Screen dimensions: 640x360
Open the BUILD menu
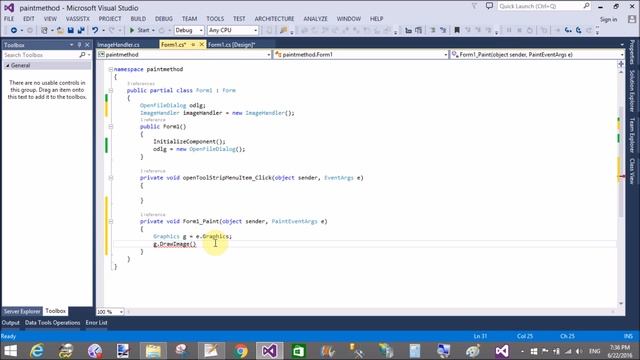tap(138, 19)
